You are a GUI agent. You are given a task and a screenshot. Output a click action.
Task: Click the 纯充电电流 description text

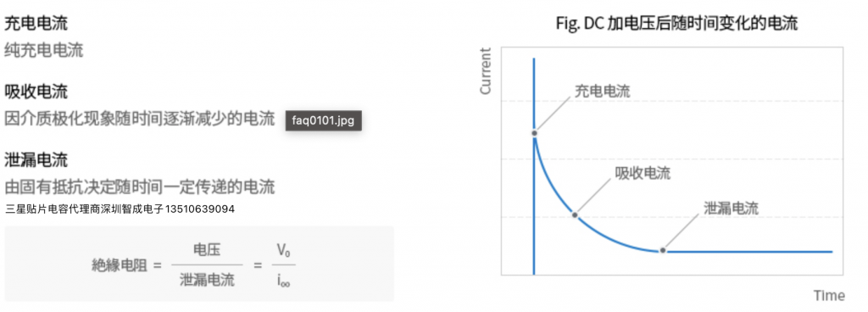[44, 50]
